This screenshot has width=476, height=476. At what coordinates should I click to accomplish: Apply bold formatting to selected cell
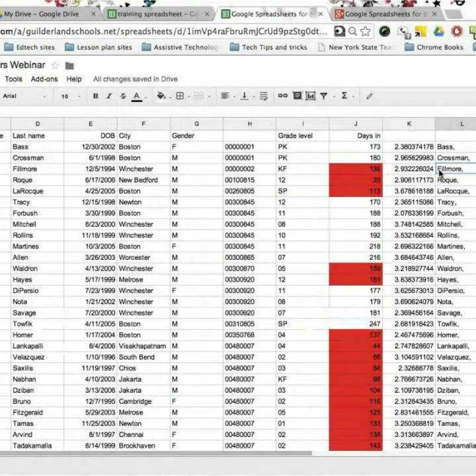point(95,96)
